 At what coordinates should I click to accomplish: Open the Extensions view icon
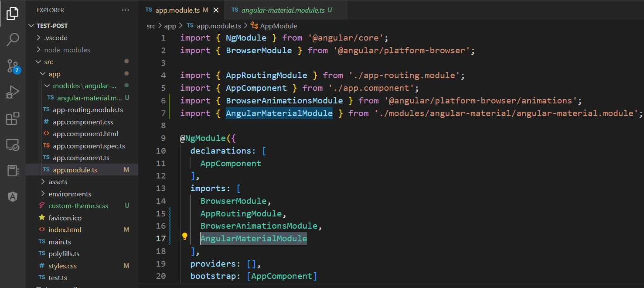coord(13,118)
